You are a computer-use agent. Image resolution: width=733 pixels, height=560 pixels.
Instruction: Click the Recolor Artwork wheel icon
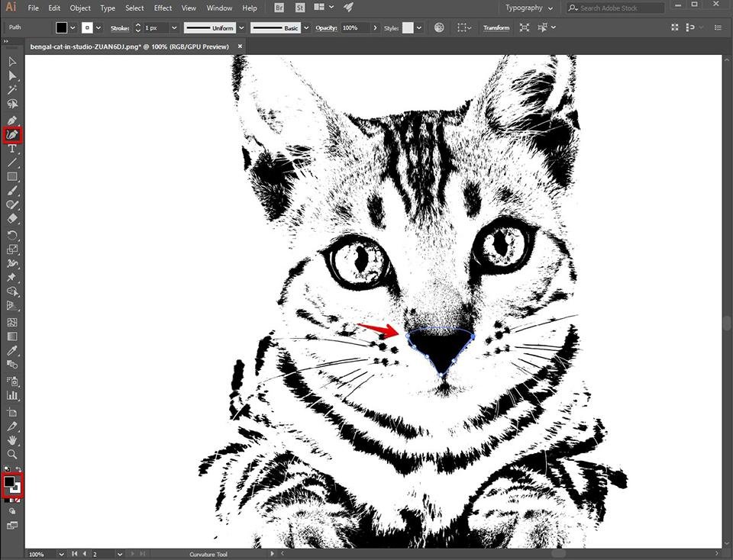click(439, 27)
